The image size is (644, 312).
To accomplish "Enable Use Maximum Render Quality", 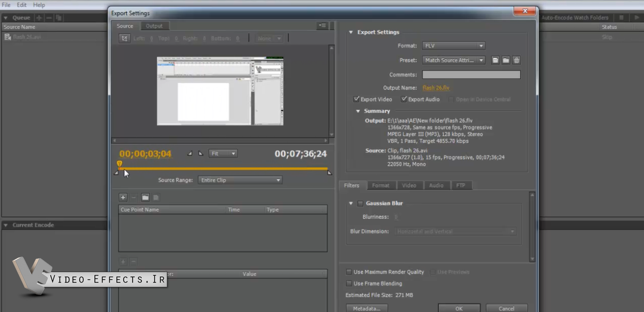I will point(349,272).
